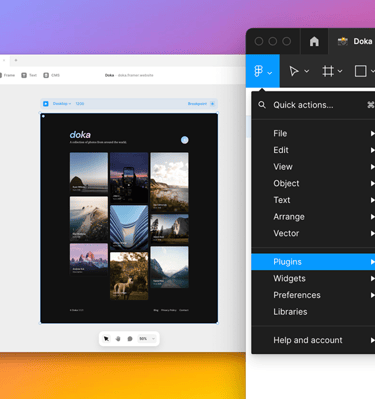Open the Text submenu

[x=313, y=200]
